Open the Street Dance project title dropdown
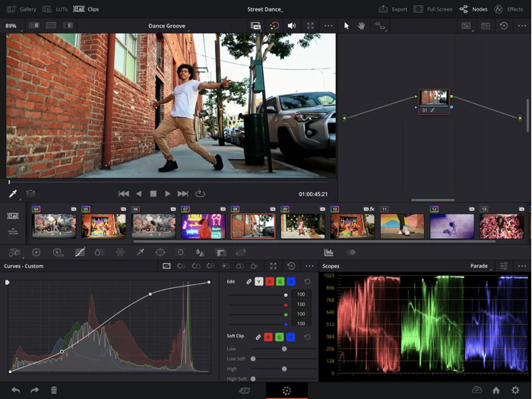Screen dimensions: 532x399 [x=265, y=9]
